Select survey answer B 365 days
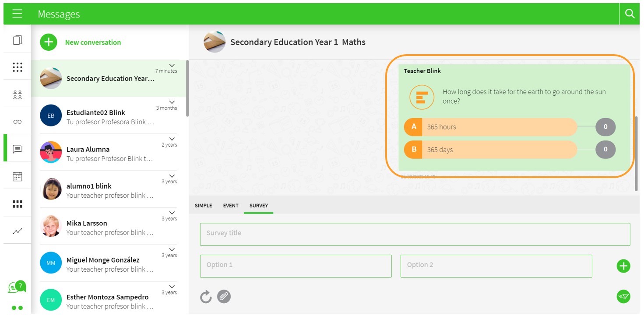 490,150
